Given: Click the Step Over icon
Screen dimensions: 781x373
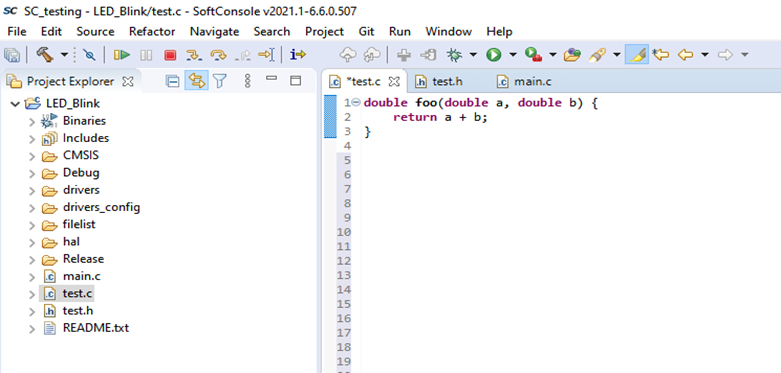Looking at the screenshot, I should click(x=218, y=55).
